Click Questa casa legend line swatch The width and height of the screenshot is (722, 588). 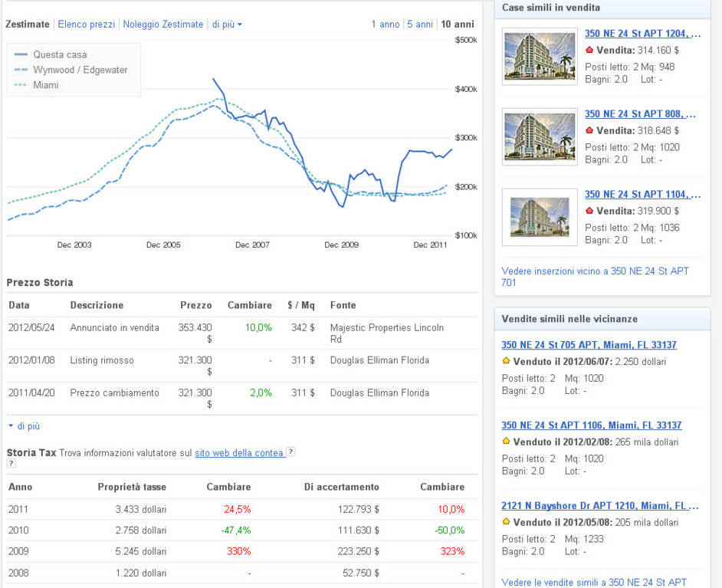21,54
